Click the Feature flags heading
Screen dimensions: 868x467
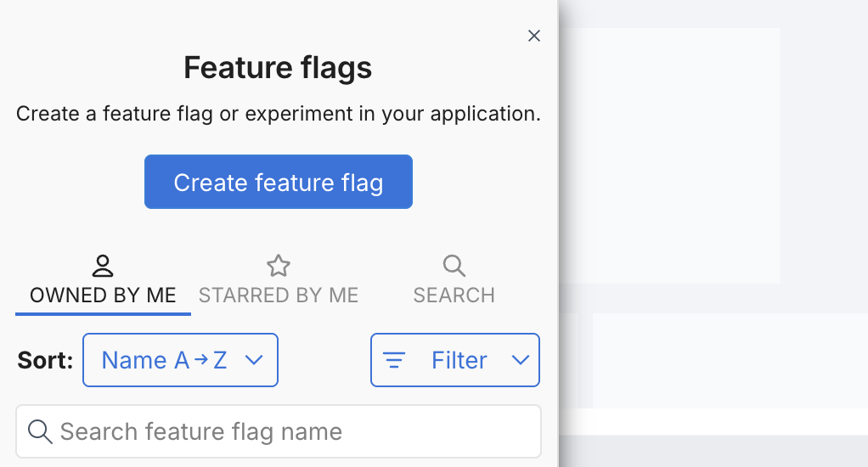(278, 67)
